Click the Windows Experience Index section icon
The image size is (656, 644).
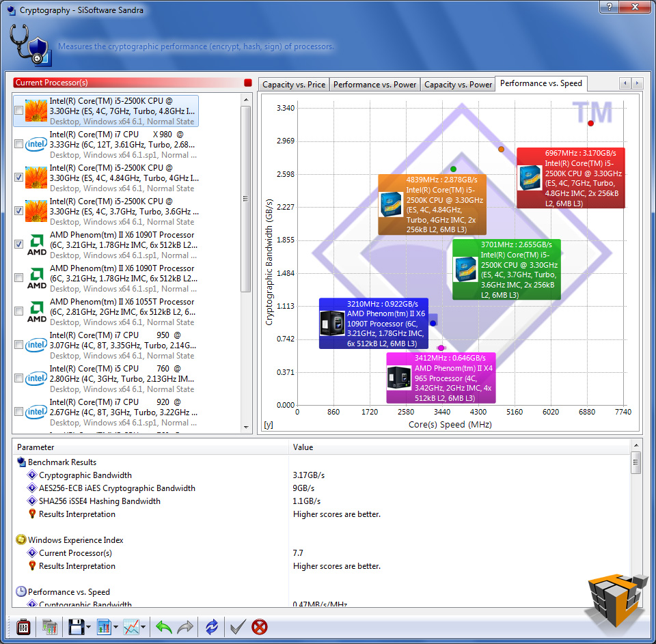point(21,540)
